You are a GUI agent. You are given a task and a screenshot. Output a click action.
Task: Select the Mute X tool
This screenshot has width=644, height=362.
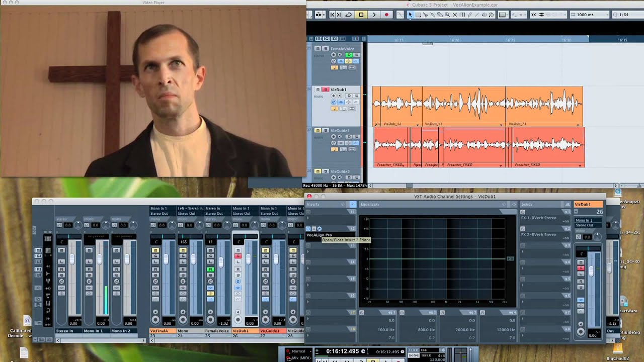[x=455, y=15]
